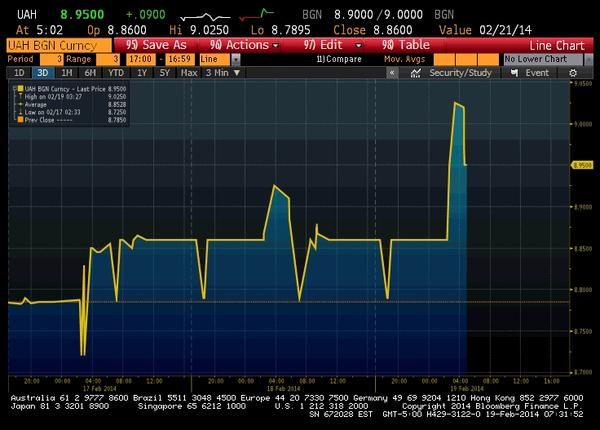The width and height of the screenshot is (600, 430).
Task: Click the 16:59 end time field
Action: (x=180, y=59)
